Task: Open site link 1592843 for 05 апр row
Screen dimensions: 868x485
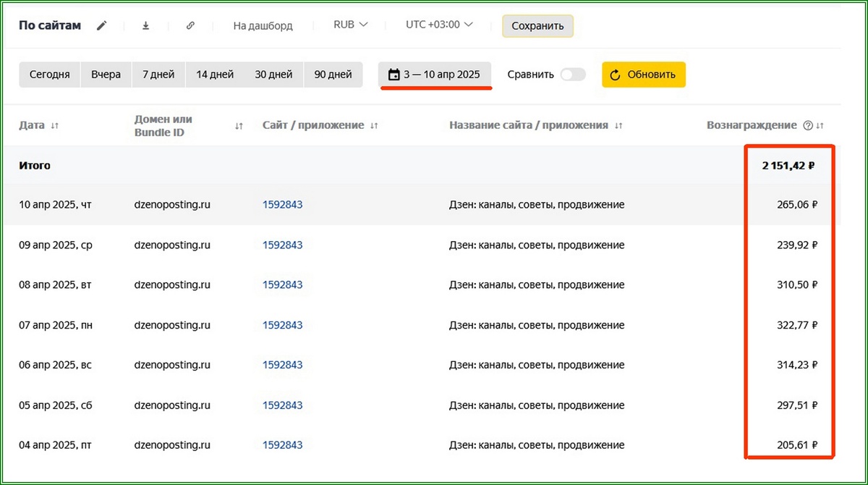Action: [282, 405]
